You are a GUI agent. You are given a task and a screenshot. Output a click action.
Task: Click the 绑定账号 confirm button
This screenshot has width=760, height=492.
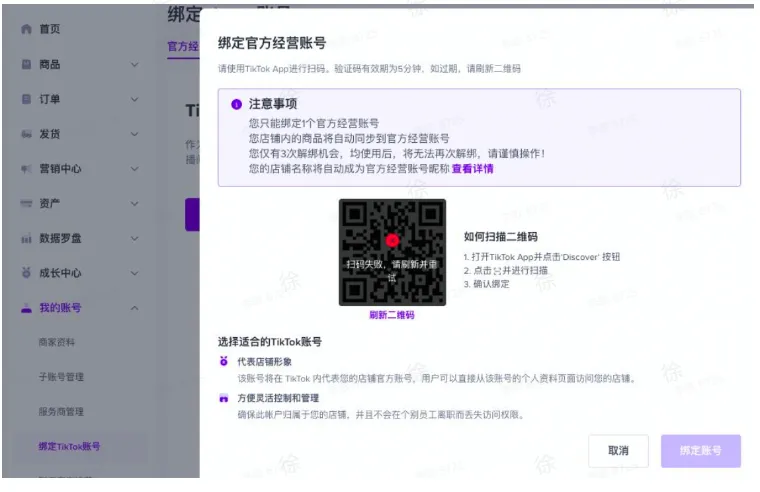[700, 451]
